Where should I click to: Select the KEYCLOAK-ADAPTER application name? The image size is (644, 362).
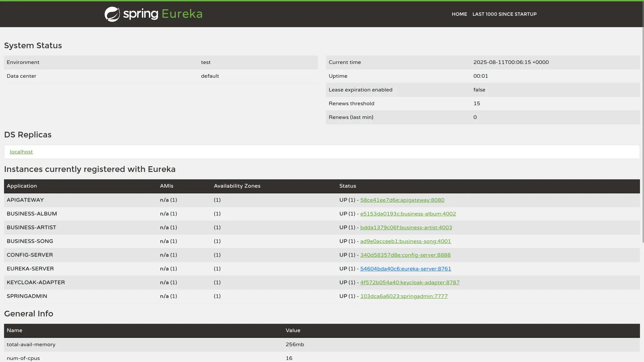point(36,283)
